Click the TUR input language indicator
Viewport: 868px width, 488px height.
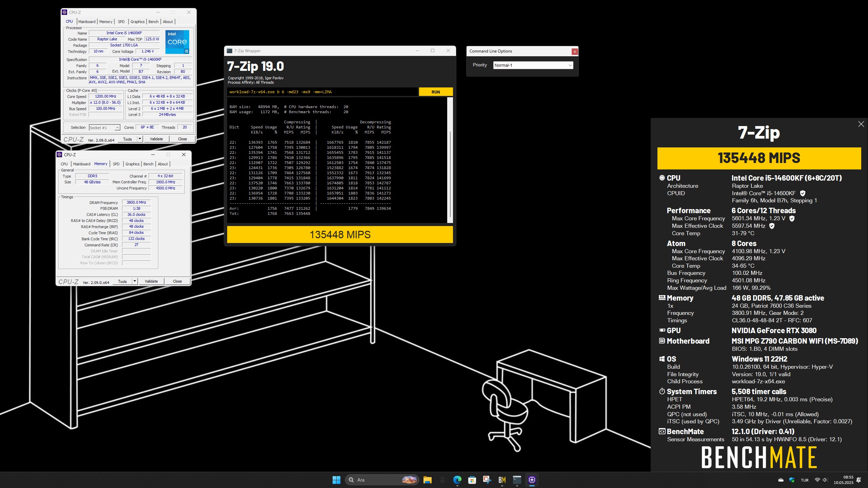[805, 480]
